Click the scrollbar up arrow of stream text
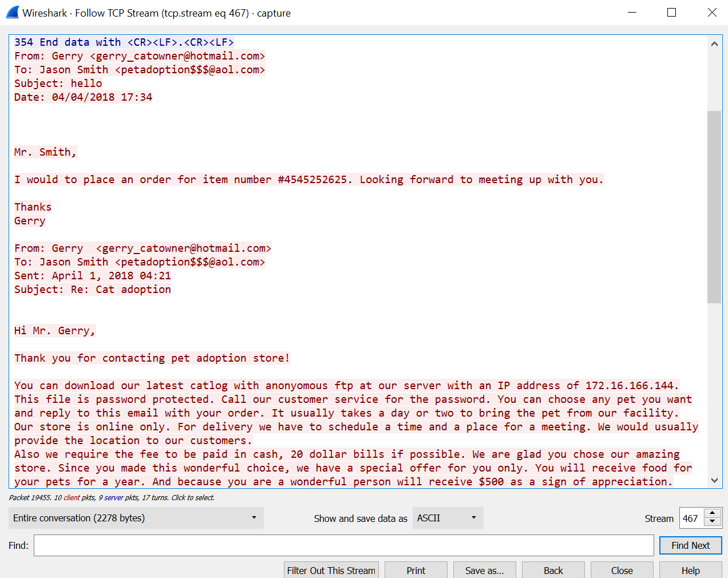 click(714, 43)
